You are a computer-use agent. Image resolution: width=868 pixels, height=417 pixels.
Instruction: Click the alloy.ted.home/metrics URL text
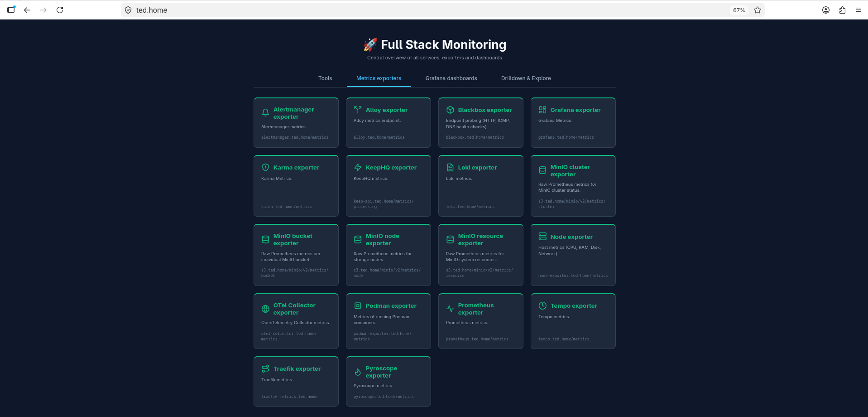pyautogui.click(x=379, y=137)
